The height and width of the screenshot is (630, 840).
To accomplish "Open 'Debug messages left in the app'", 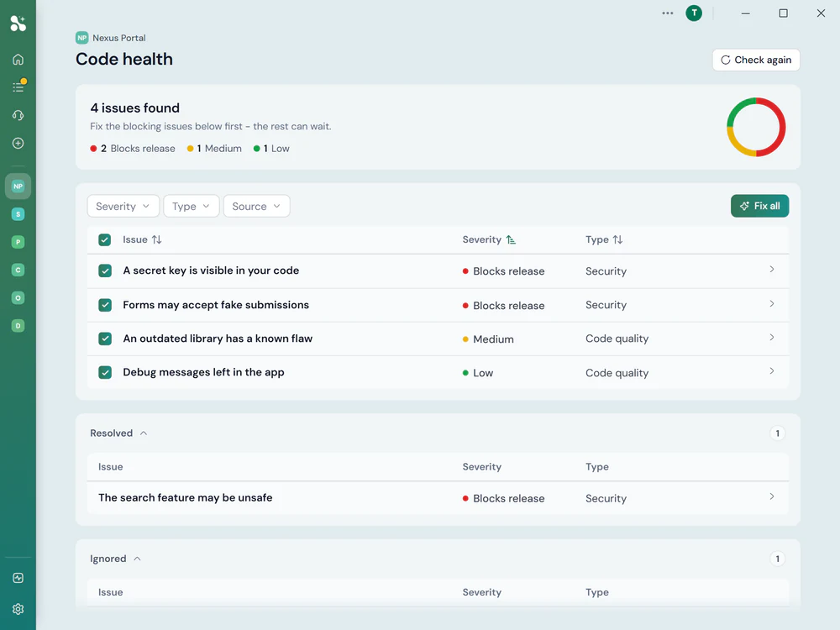I will (203, 372).
